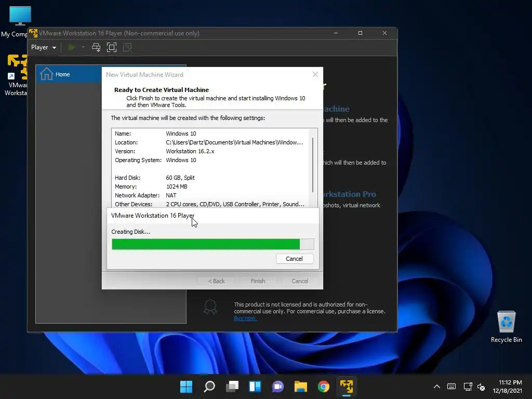This screenshot has height=399, width=532.
Task: Select the Other Devices value text
Action: pos(235,204)
